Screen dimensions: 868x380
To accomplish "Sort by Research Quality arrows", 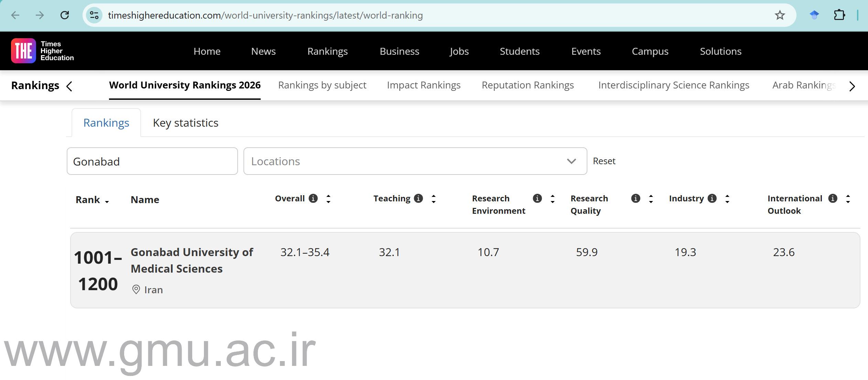I will pos(651,199).
